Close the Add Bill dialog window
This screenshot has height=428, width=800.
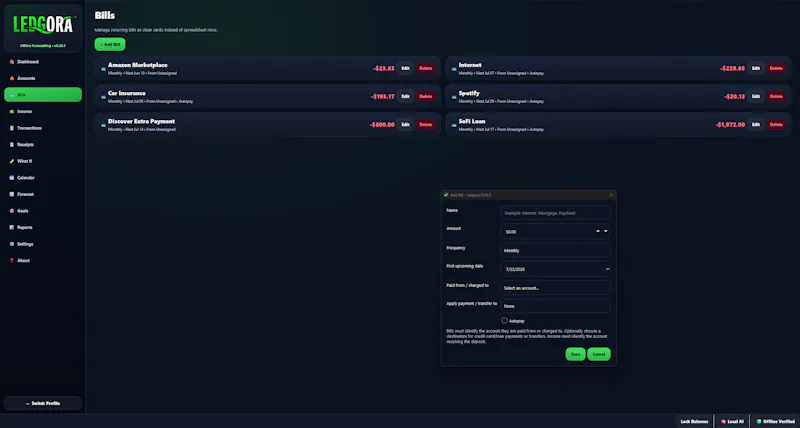(611, 195)
